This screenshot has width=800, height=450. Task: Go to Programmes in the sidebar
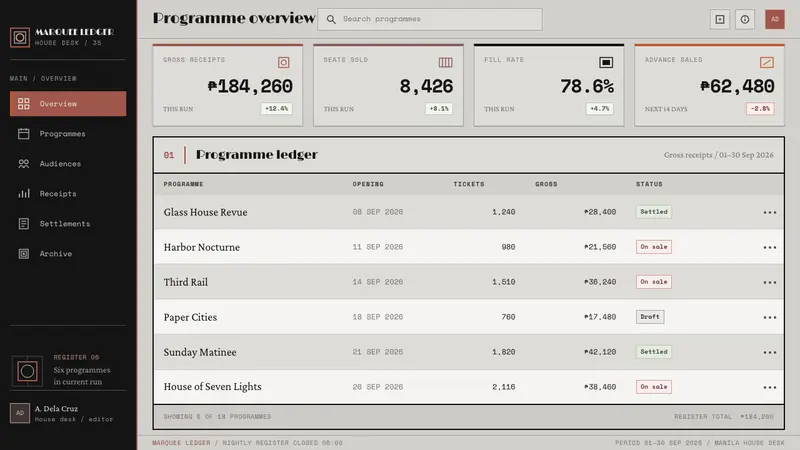68,134
